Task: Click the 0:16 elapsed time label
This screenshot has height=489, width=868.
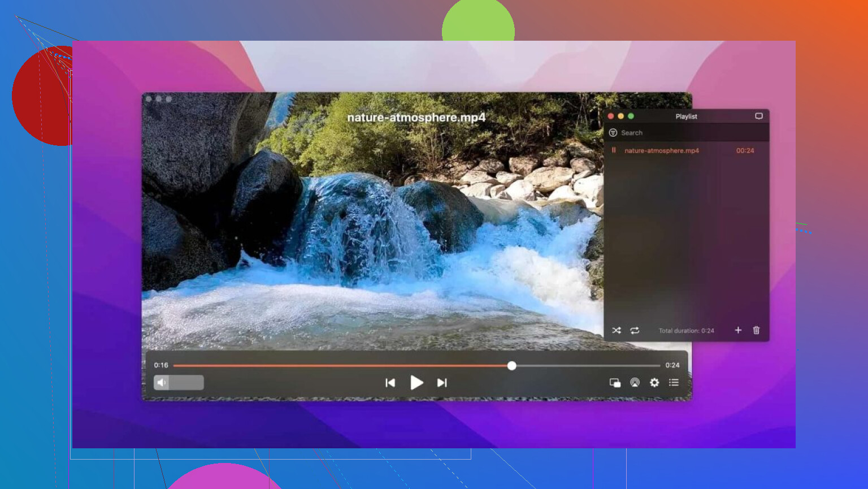Action: coord(161,365)
